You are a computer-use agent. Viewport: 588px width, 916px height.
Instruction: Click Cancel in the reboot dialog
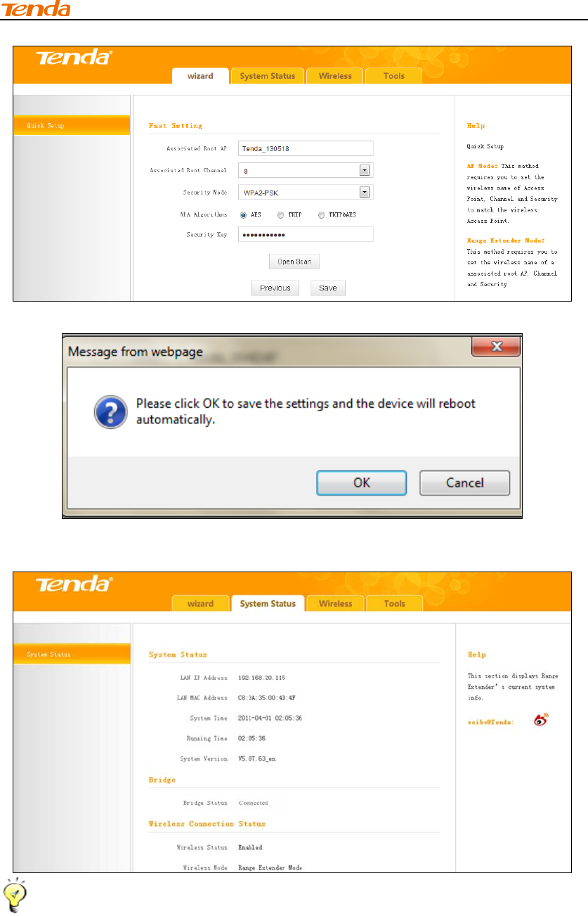tap(464, 483)
